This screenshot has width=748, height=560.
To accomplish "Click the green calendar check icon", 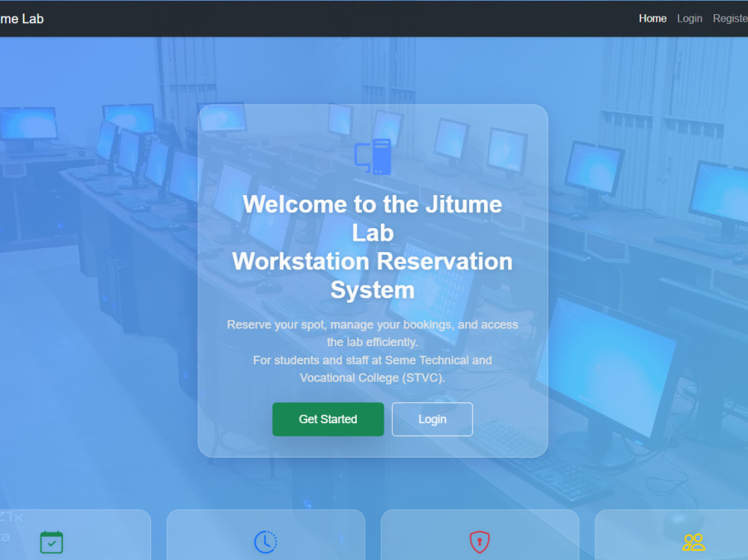I will pyautogui.click(x=52, y=542).
